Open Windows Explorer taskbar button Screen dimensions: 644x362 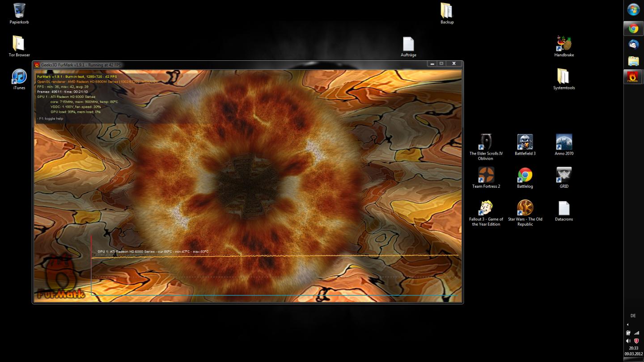point(633,61)
